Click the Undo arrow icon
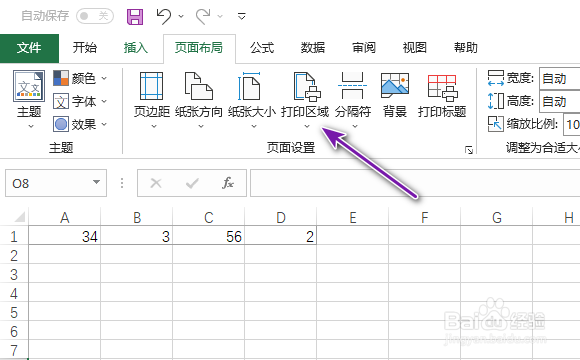This screenshot has height=360, width=580. point(163,16)
